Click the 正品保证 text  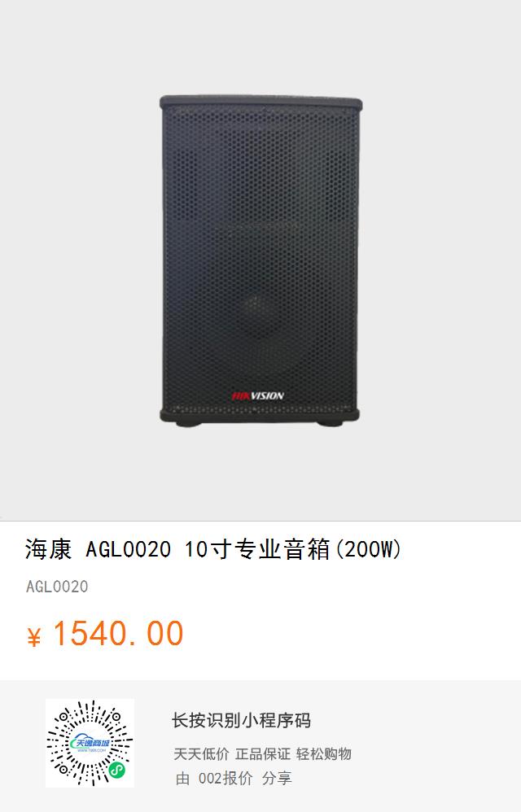pyautogui.click(x=263, y=754)
